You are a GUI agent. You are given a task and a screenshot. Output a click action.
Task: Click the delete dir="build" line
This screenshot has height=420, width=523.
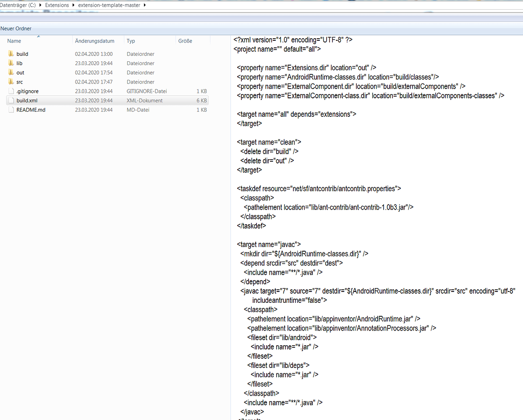269,151
